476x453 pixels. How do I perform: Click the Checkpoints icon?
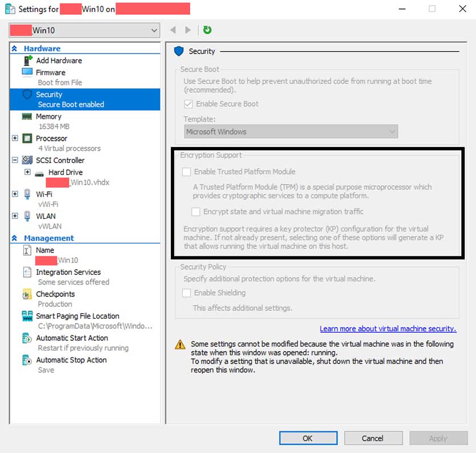(x=27, y=294)
